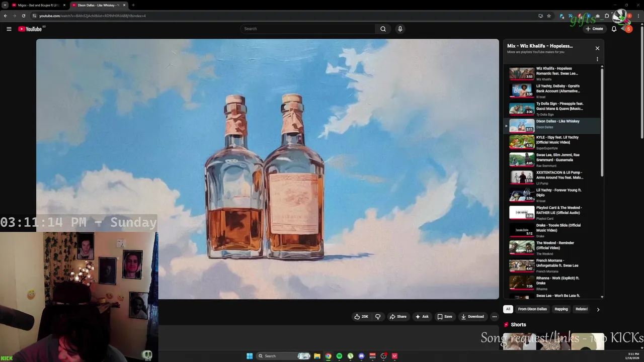
Task: Play KYLE iSpy feat. Lil Yachty
Action: tap(552, 142)
